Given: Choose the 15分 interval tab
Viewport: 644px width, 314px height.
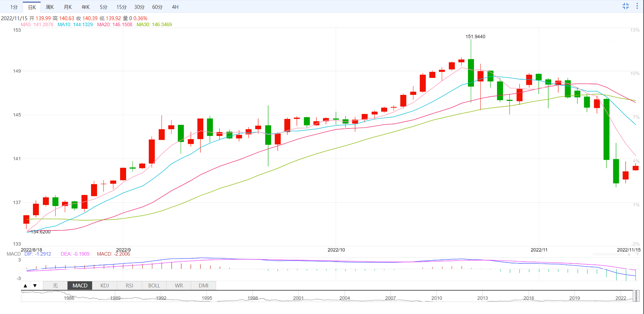Looking at the screenshot, I should [x=122, y=7].
